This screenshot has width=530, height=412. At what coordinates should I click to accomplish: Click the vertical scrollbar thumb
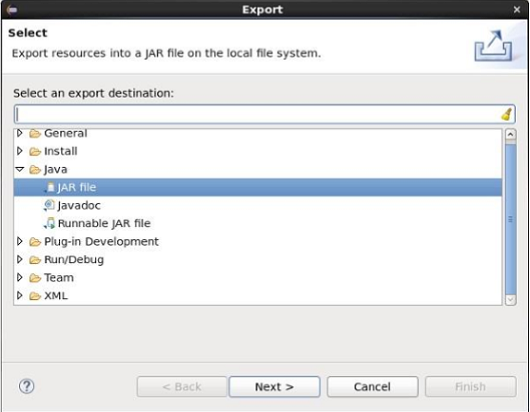[510, 218]
